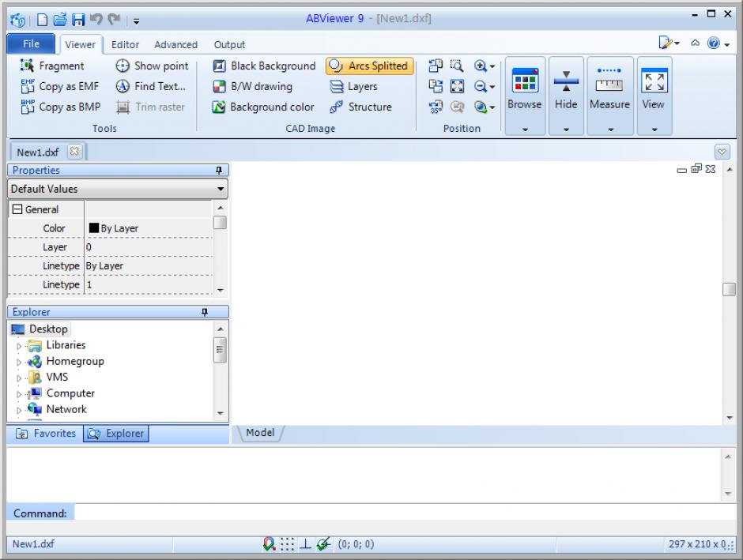Select the Desktop tree node

[x=40, y=329]
